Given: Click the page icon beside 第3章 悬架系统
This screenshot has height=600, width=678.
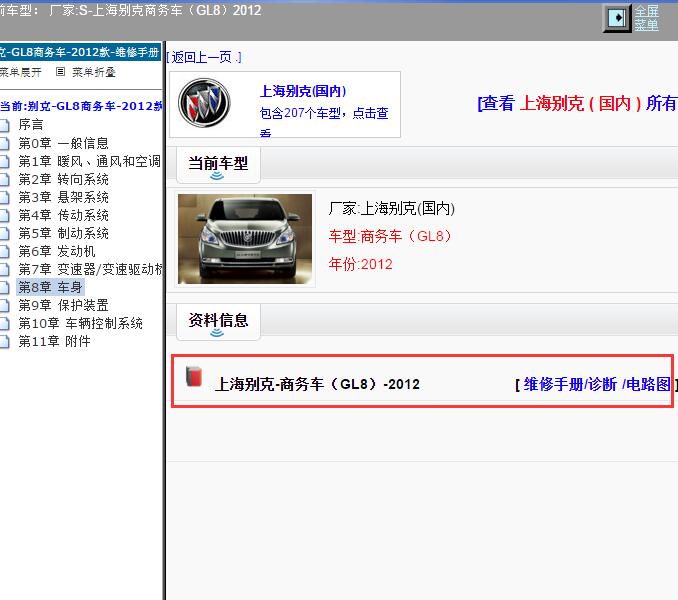Looking at the screenshot, I should point(5,198).
